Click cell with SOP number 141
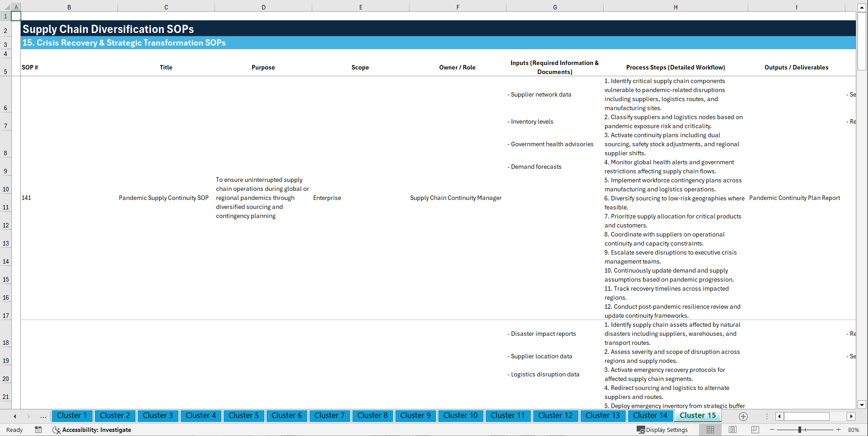 (x=69, y=198)
